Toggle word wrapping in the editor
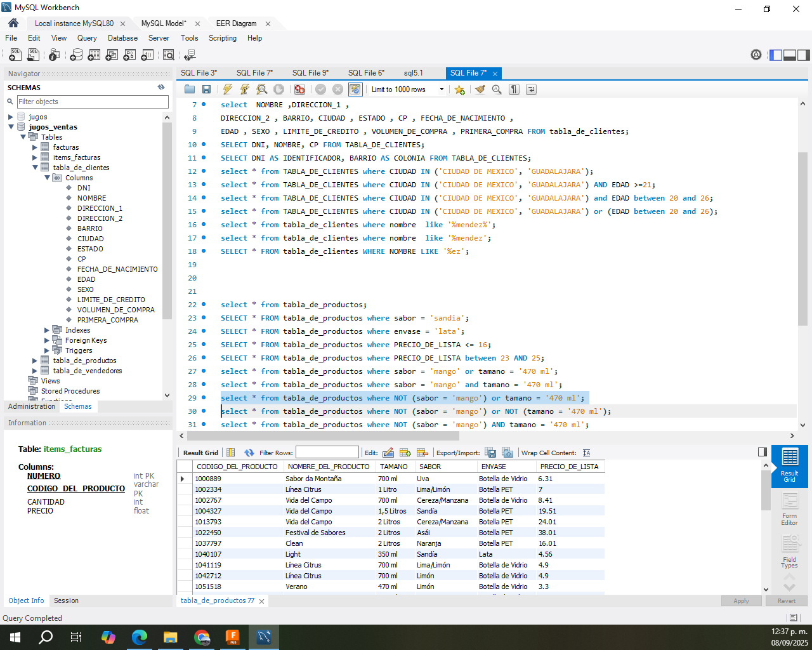This screenshot has width=812, height=650. pos(532,90)
